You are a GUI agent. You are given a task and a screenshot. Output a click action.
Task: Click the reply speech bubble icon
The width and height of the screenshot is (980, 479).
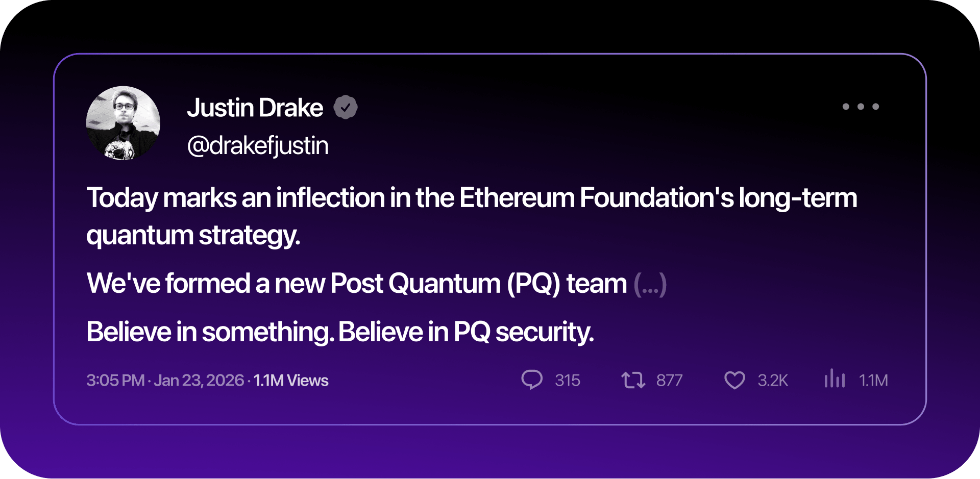[531, 380]
